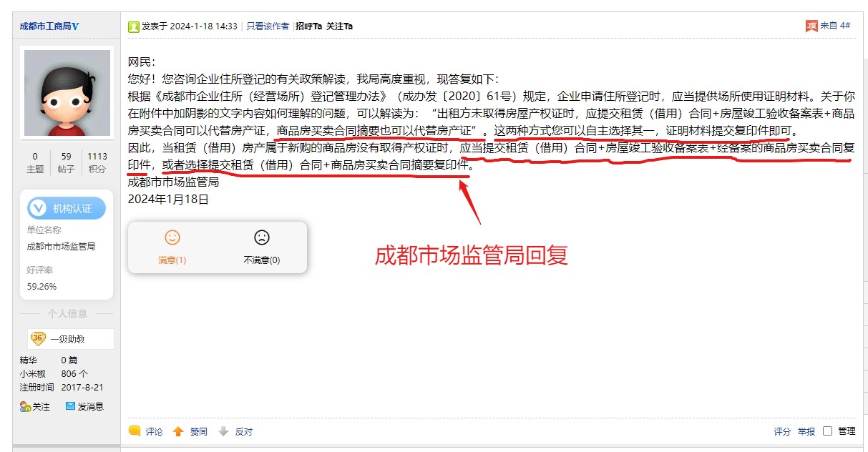The height and width of the screenshot is (452, 868).
Task: Click the 评分 rating link
Action: coord(782,431)
